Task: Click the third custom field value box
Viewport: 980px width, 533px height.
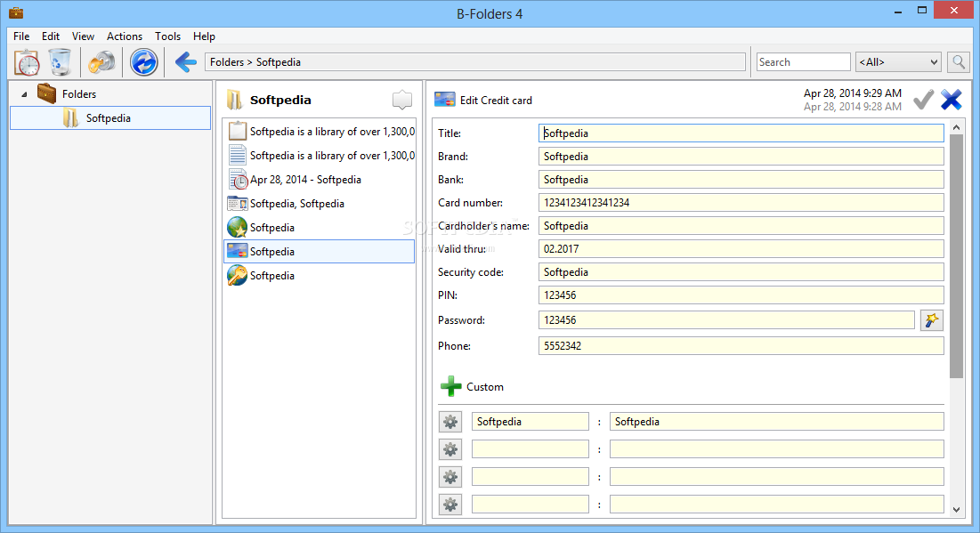Action: (x=776, y=477)
